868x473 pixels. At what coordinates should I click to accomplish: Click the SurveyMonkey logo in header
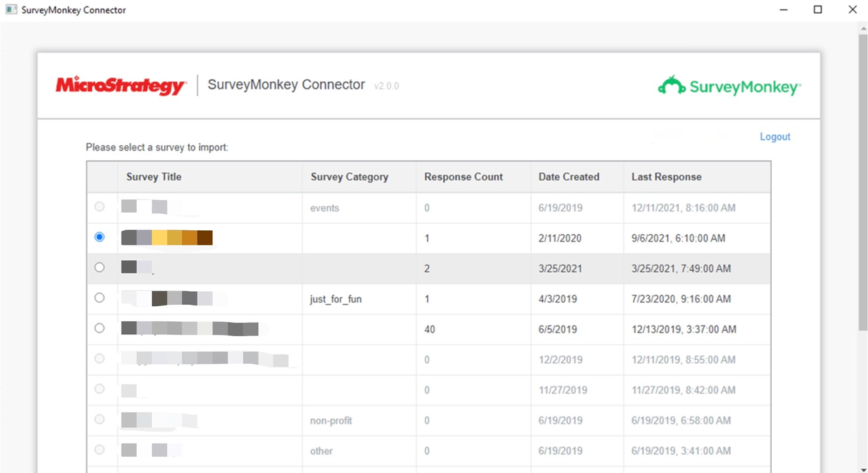(x=729, y=86)
